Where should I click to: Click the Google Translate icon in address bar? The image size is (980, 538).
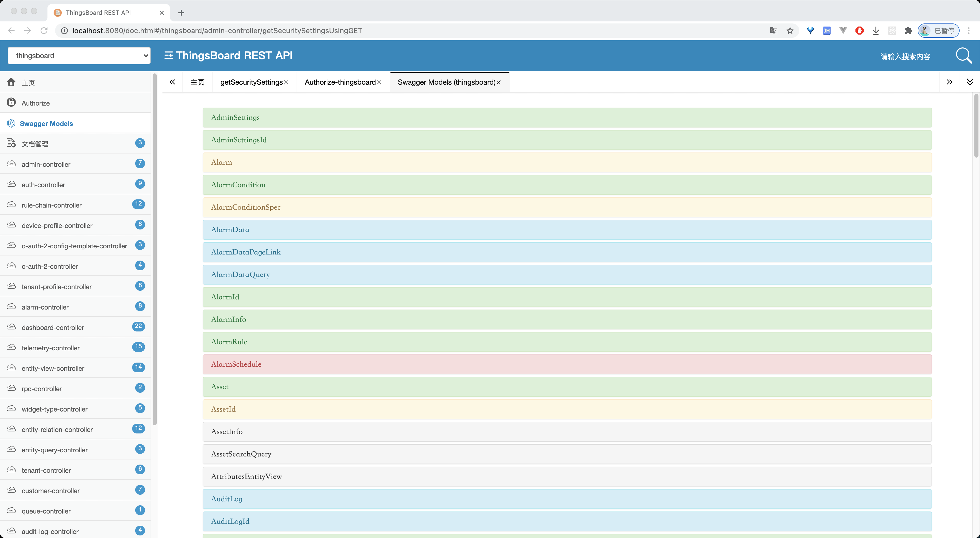774,31
